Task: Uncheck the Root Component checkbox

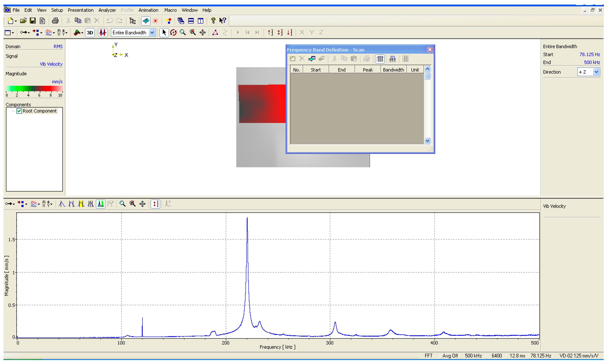Action: [19, 111]
